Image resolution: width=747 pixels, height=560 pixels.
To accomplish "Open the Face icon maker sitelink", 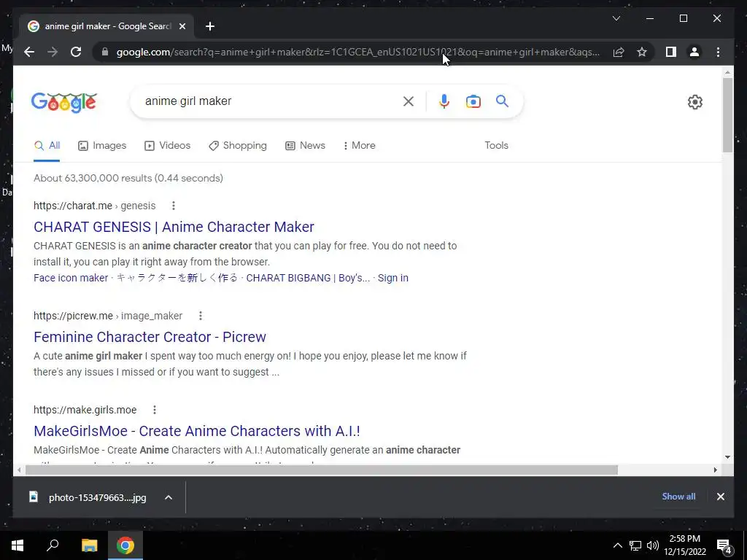I will 71,278.
